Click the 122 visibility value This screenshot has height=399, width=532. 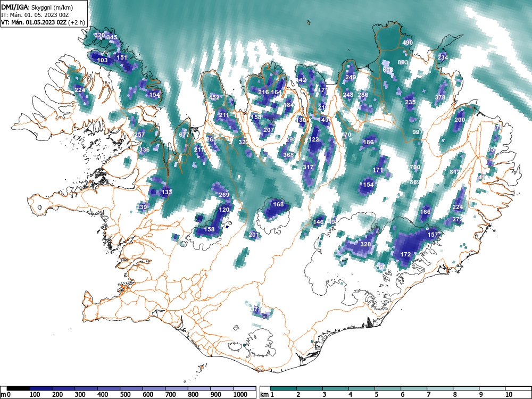point(314,139)
